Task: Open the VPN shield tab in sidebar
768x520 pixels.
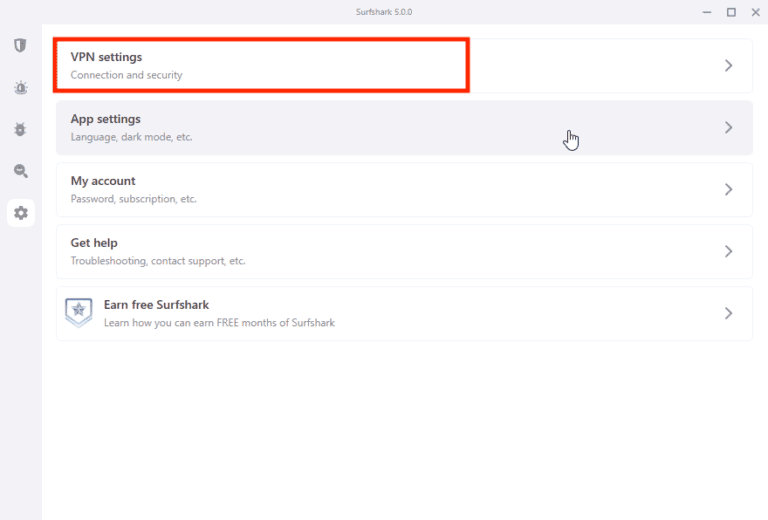Action: (20, 46)
